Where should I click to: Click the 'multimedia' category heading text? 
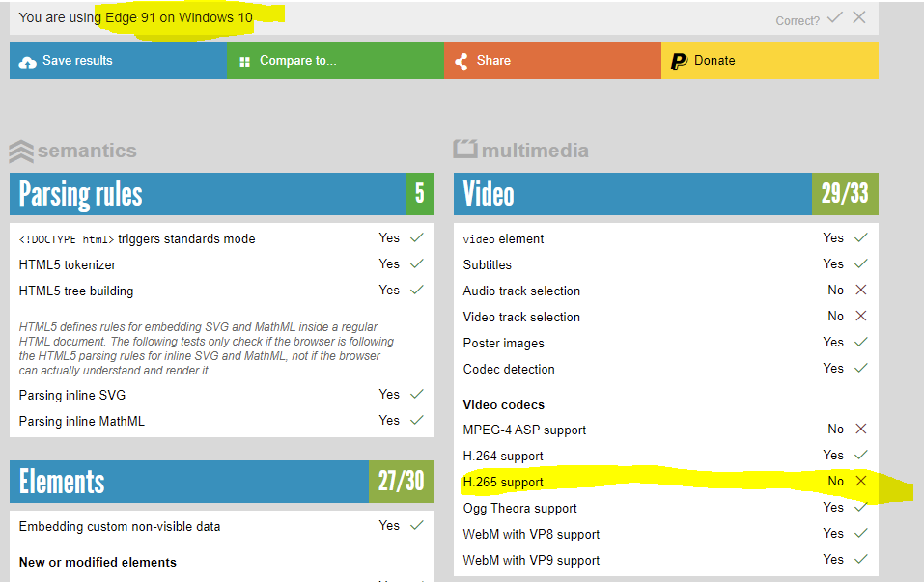(x=535, y=151)
